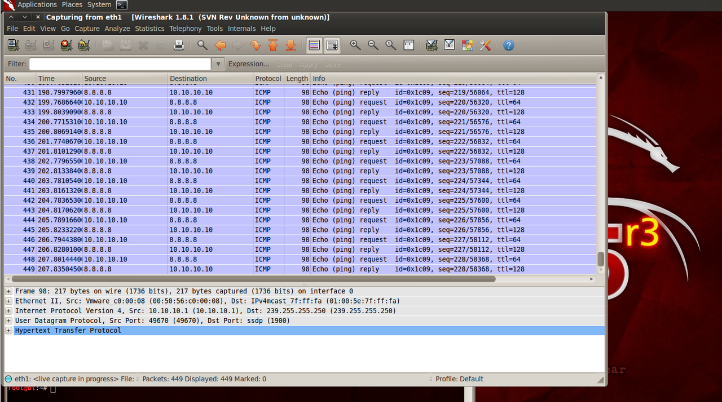Screen dimensions: 722x402
Task: Open the File menu
Action: tap(12, 29)
